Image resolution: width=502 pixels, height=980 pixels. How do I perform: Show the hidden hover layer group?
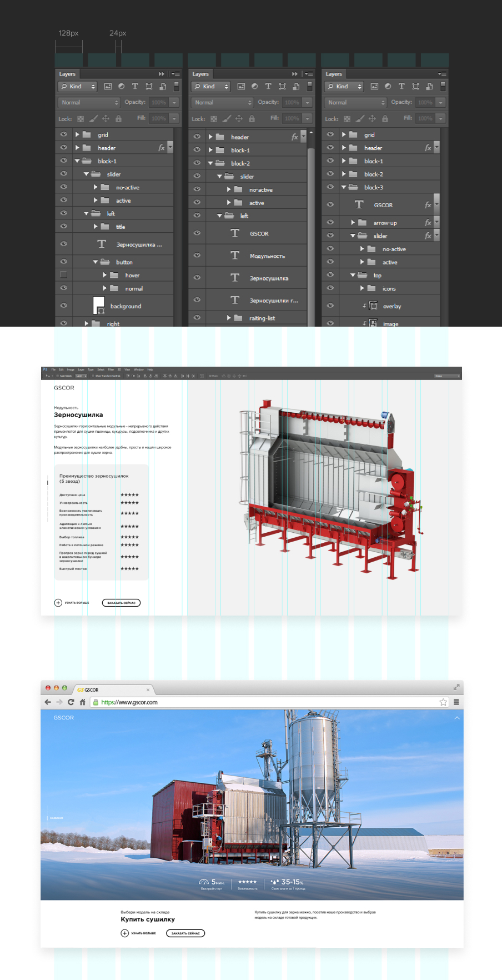pyautogui.click(x=64, y=274)
